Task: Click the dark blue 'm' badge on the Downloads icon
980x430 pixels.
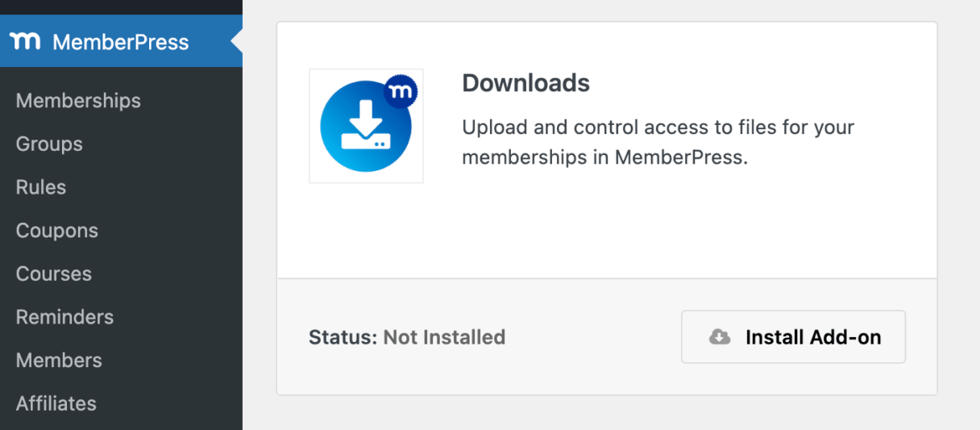Action: tap(401, 91)
